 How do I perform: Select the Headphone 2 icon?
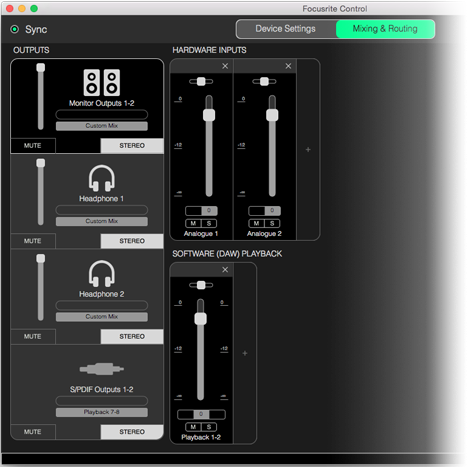point(102,274)
